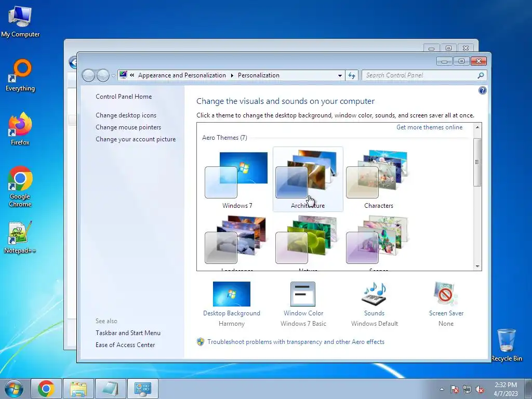
Task: Click the themes list scrollbar thumb
Action: tap(477, 162)
